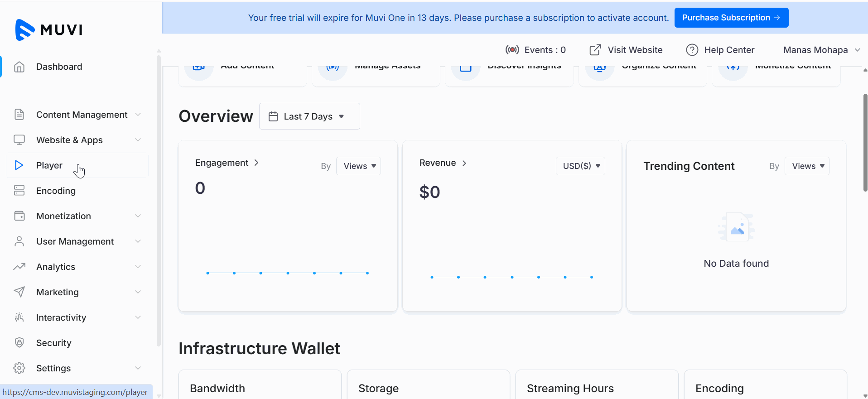Click the Help Center question mark icon
The image size is (868, 399).
(x=692, y=50)
